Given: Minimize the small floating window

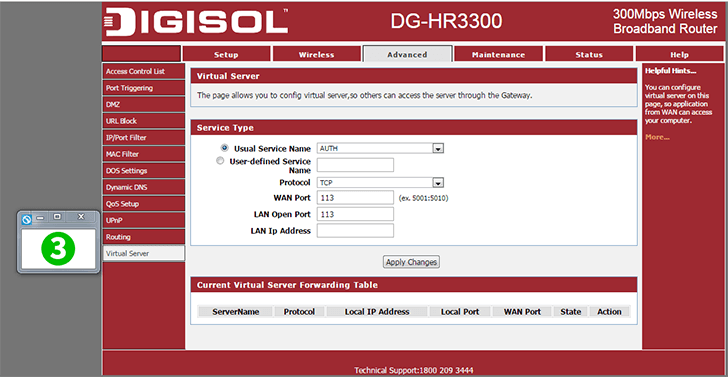Looking at the screenshot, I should (40, 218).
